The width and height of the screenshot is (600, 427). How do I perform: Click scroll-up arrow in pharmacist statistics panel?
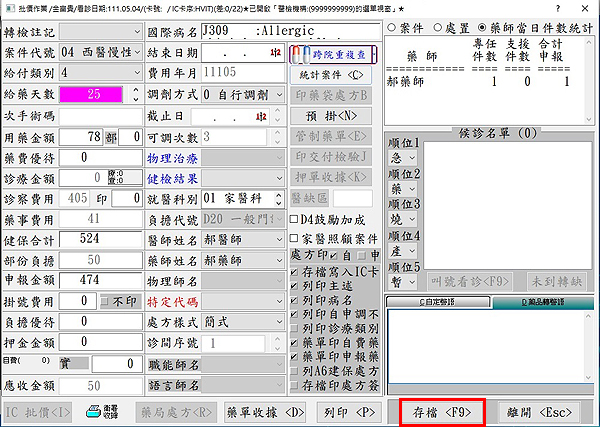(x=589, y=42)
